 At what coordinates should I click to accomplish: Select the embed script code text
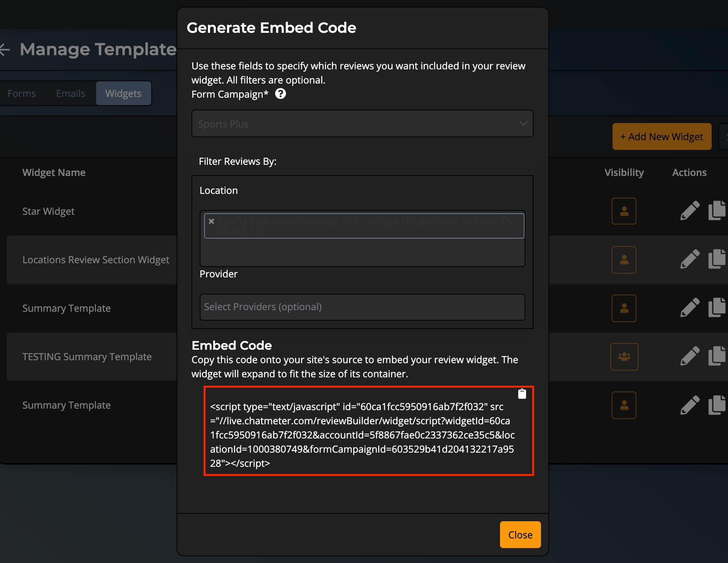coord(362,435)
